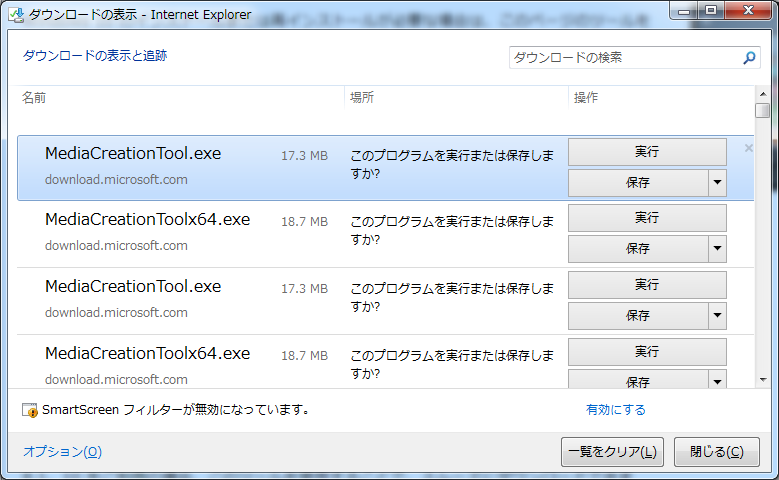779x480 pixels.
Task: Expand save arrow of last MediaCreationToolx64.exe
Action: click(x=717, y=381)
